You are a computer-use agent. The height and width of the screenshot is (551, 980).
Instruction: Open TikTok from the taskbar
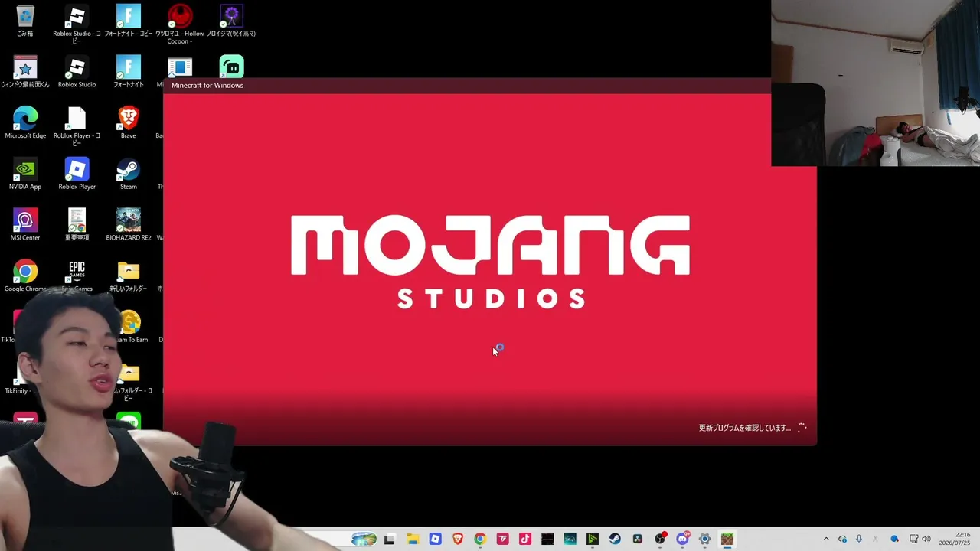coord(525,539)
